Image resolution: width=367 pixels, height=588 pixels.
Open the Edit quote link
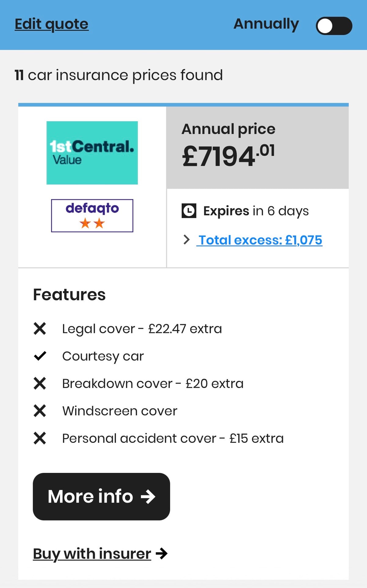(x=51, y=24)
